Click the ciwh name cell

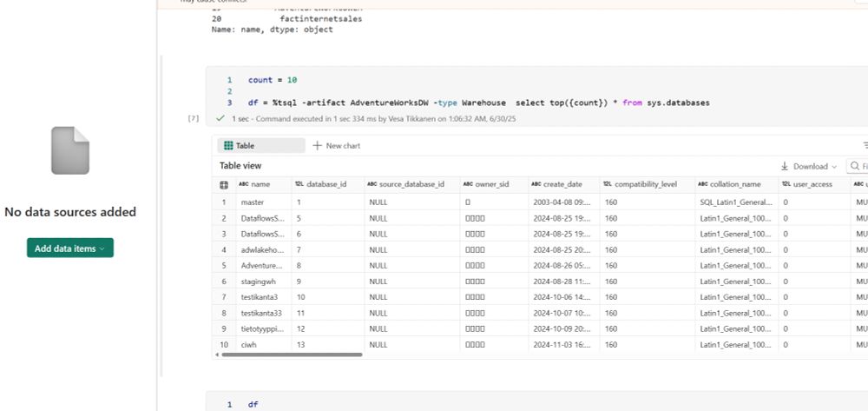264,345
